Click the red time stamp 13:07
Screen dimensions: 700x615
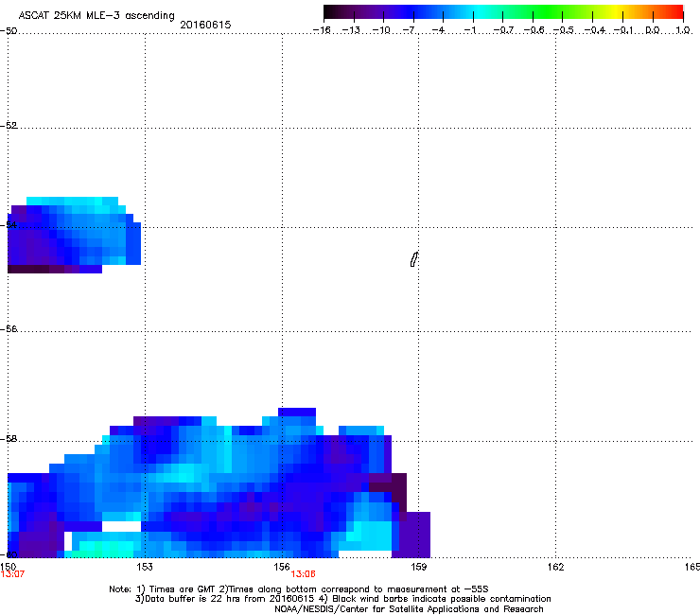click(x=12, y=574)
